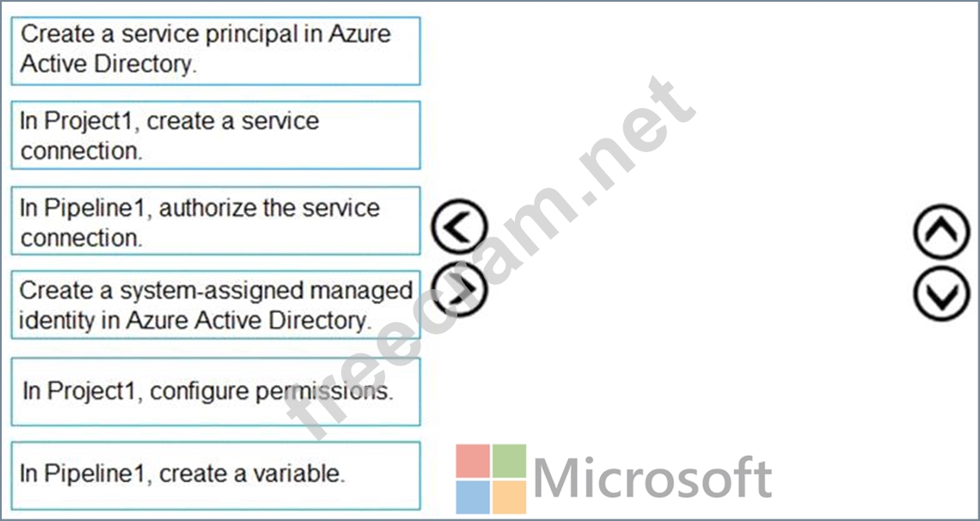Image resolution: width=980 pixels, height=521 pixels.
Task: Click the word 'connection.' in Pipeline1 authorize item
Action: tap(81, 237)
